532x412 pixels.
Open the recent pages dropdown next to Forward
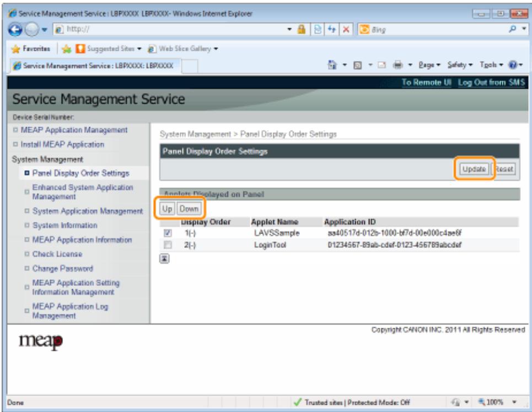tap(45, 30)
